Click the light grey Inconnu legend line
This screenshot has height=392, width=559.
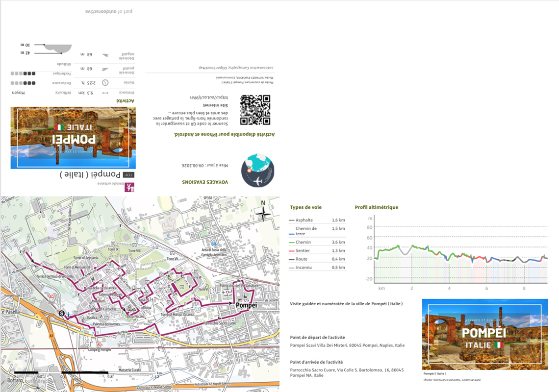[292, 268]
